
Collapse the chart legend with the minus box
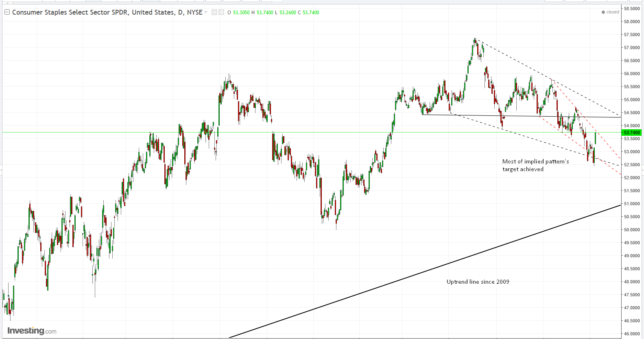click(7, 12)
